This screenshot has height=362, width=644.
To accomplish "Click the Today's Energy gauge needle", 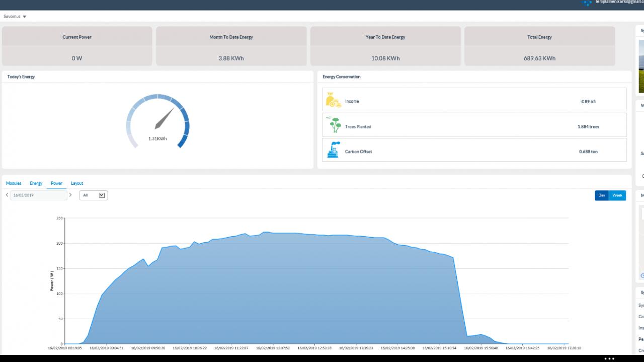I will point(165,119).
